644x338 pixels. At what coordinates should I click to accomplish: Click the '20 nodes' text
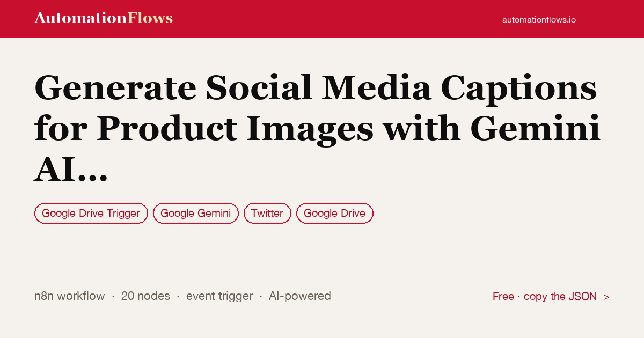coord(145,296)
